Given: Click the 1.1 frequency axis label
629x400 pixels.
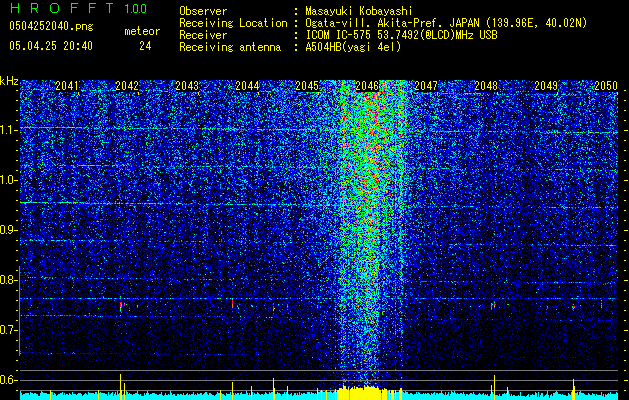Looking at the screenshot, I should [8, 130].
